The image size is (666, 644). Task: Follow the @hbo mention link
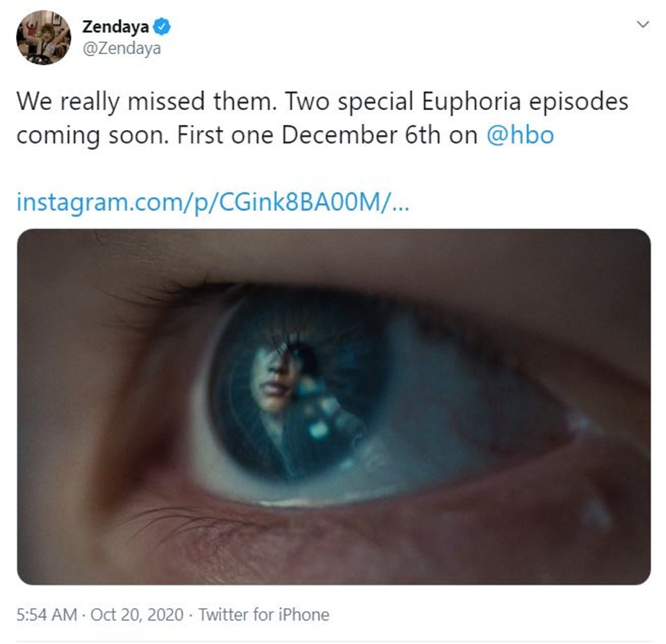pos(520,135)
